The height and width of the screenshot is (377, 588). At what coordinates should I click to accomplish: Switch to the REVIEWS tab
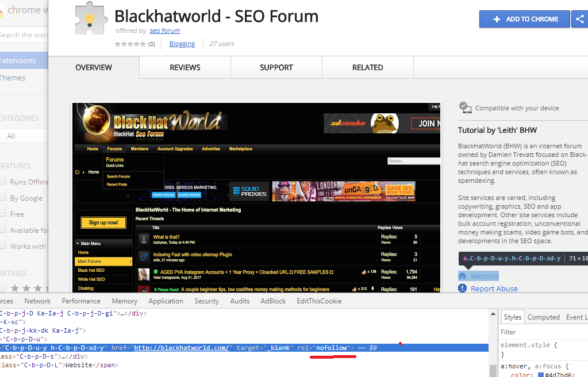[x=185, y=67]
